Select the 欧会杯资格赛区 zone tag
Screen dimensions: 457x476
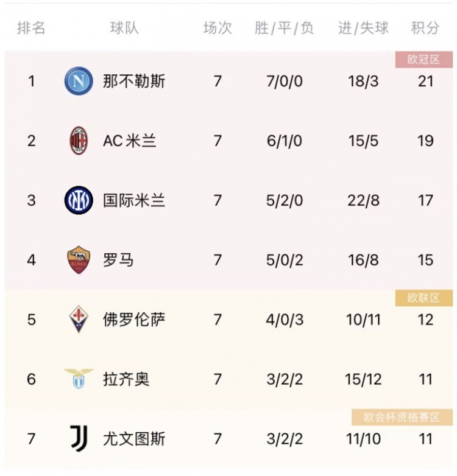402,417
